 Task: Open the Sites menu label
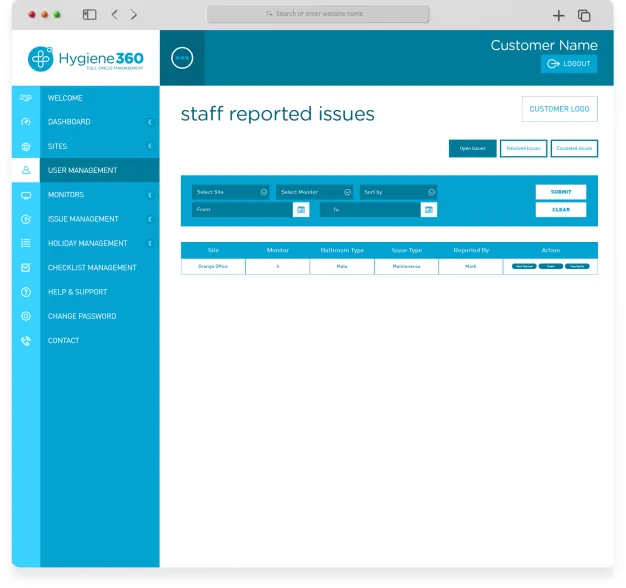[57, 146]
